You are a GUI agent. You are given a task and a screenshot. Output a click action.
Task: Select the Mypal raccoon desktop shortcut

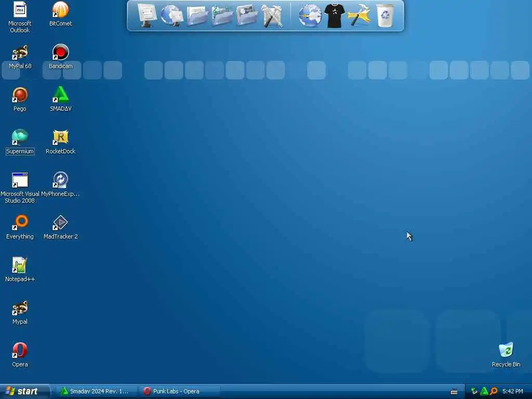click(x=20, y=312)
